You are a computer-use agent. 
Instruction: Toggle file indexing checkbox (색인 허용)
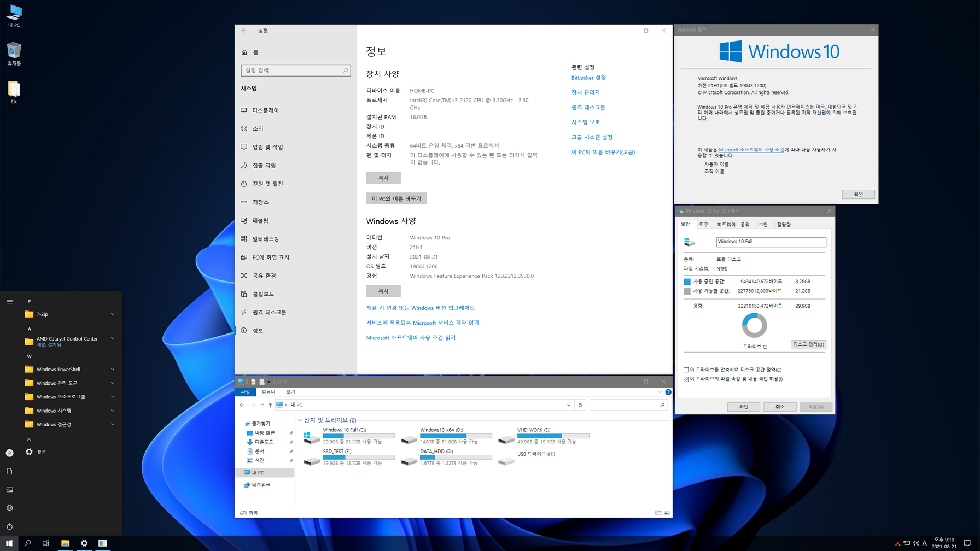click(x=686, y=379)
